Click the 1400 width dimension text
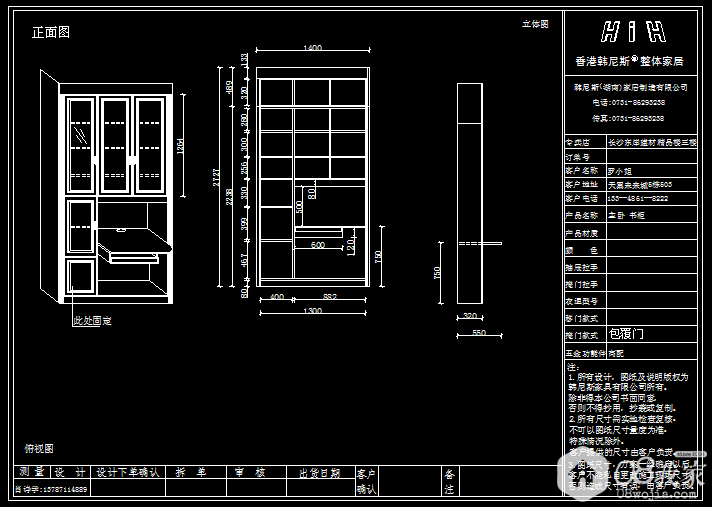The height and width of the screenshot is (507, 712). [312, 48]
